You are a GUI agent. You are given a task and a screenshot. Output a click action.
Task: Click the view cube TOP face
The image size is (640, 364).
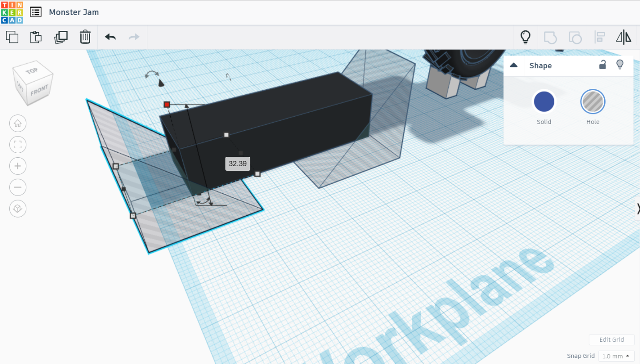[32, 71]
